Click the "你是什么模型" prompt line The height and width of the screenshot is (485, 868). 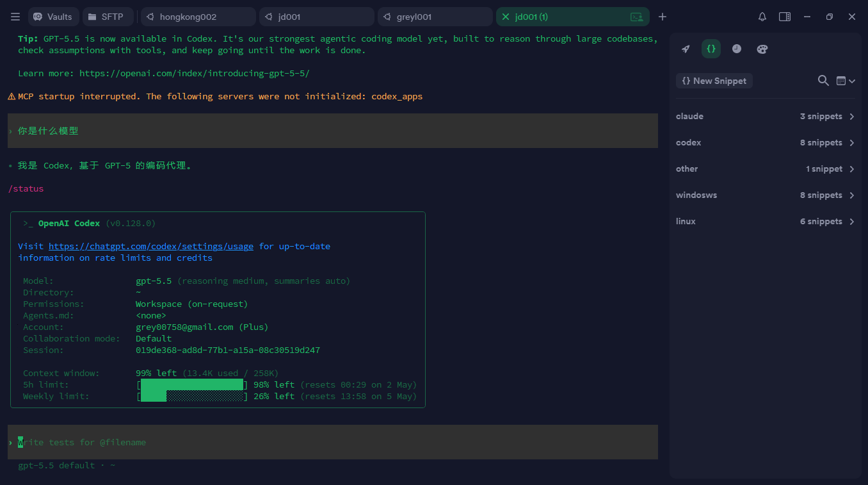(x=333, y=131)
